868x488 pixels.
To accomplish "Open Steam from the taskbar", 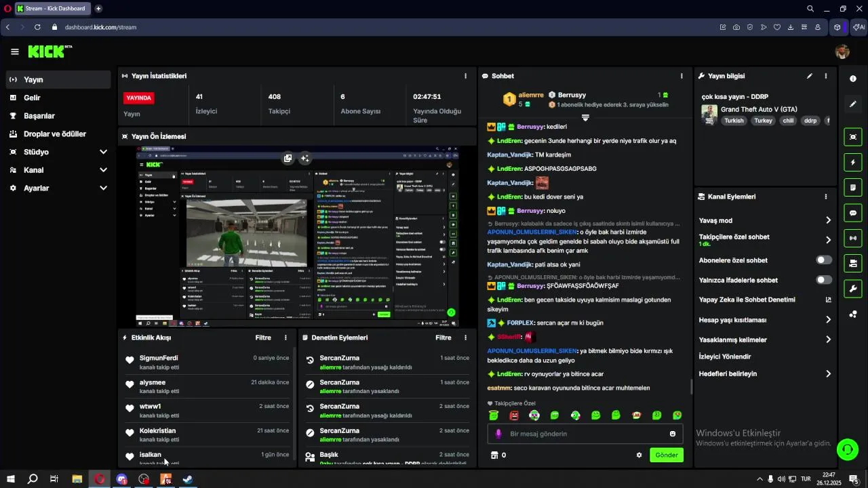I will pyautogui.click(x=188, y=479).
